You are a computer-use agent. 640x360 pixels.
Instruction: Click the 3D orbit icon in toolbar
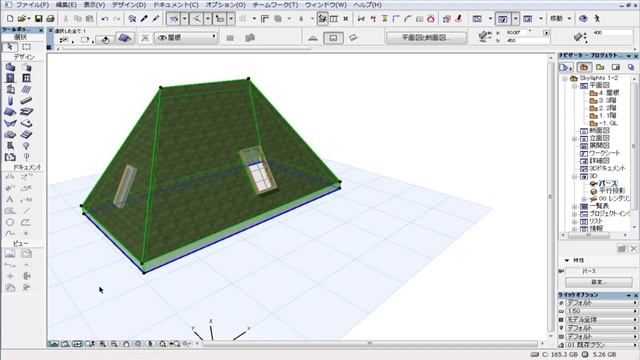(x=583, y=19)
